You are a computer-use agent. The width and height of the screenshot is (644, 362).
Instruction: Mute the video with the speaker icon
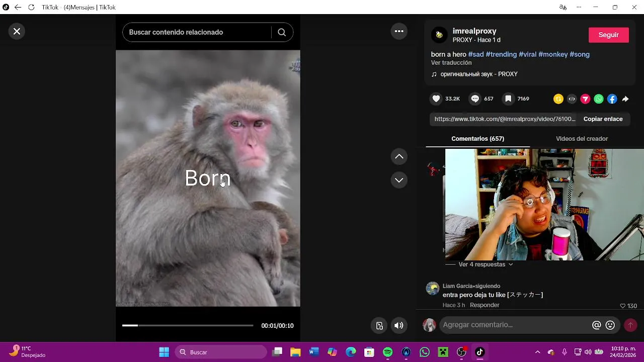click(398, 325)
